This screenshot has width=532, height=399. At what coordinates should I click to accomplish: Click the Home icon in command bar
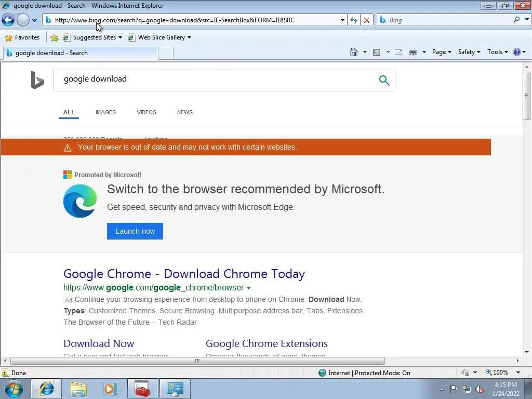coord(353,52)
